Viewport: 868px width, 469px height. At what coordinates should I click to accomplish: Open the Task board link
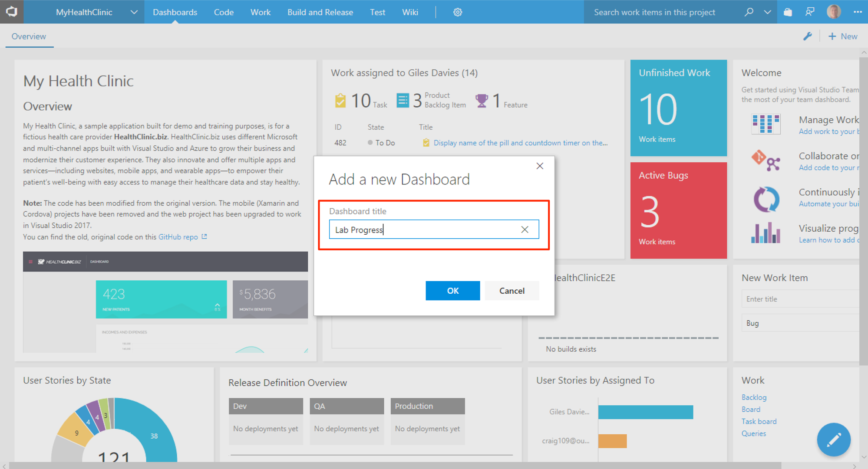759,421
